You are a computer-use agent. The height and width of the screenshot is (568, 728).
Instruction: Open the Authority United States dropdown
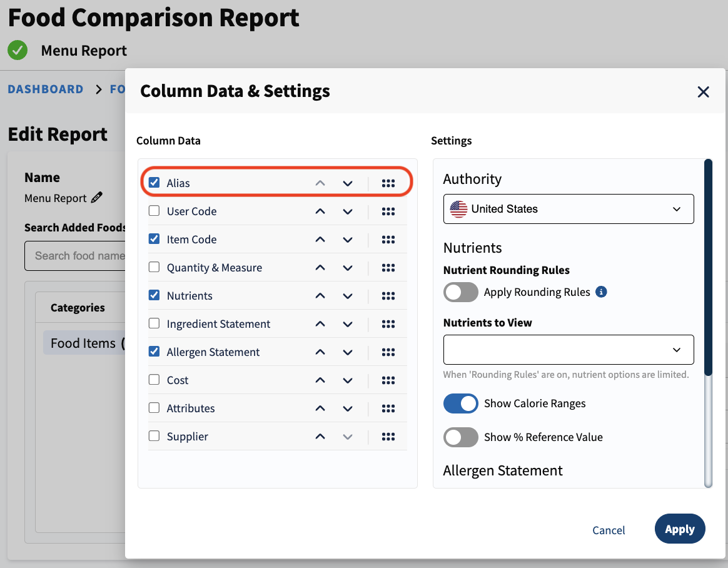point(569,209)
